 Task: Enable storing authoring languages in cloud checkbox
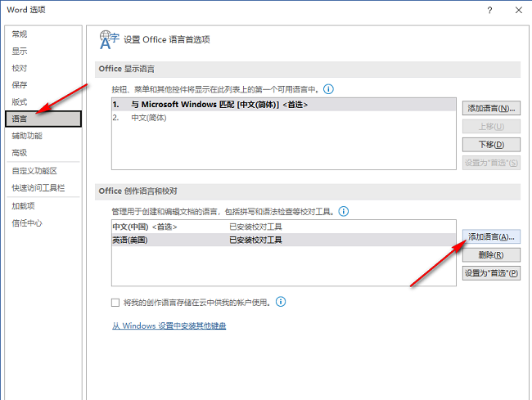115,303
